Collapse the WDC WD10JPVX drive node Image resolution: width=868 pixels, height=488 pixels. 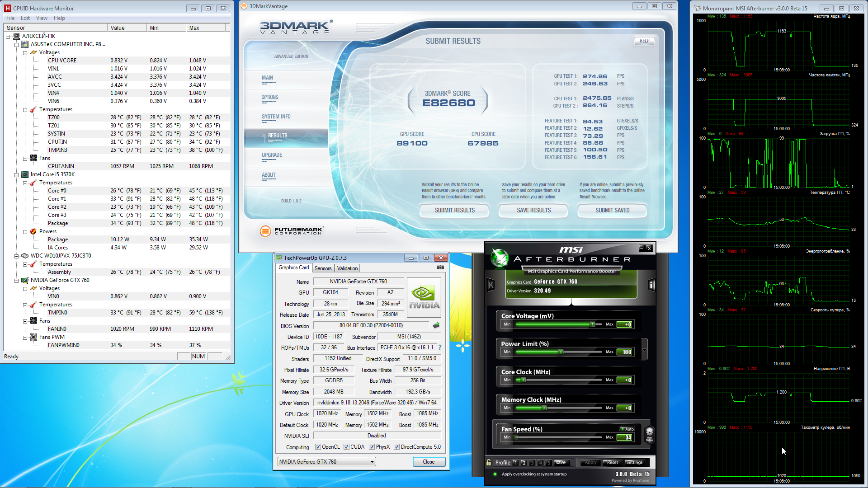click(17, 256)
